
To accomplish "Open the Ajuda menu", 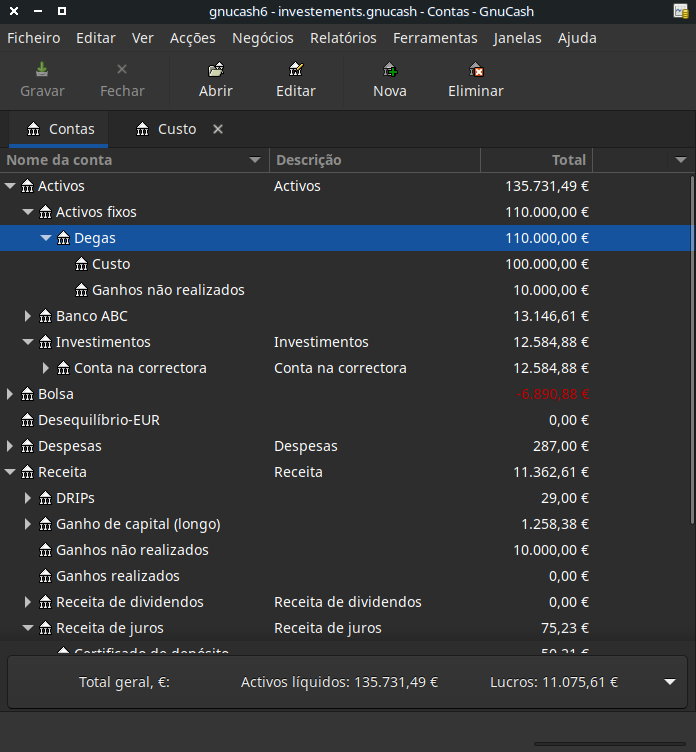I will point(577,38).
